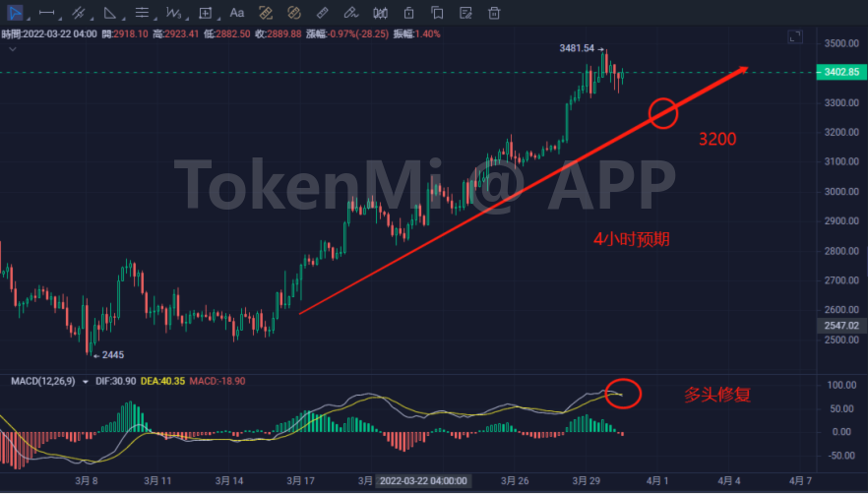Click the crosshair time label 2022-03-22 04:00:00
Screen dimensions: 868x494
click(423, 480)
